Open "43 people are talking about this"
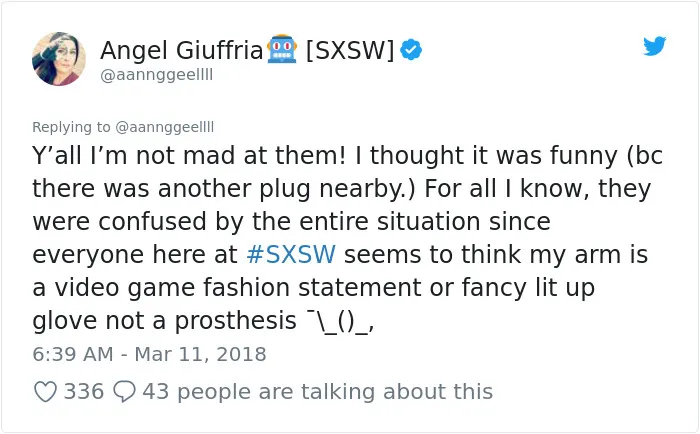Image resolution: width=700 pixels, height=434 pixels. coord(317,392)
